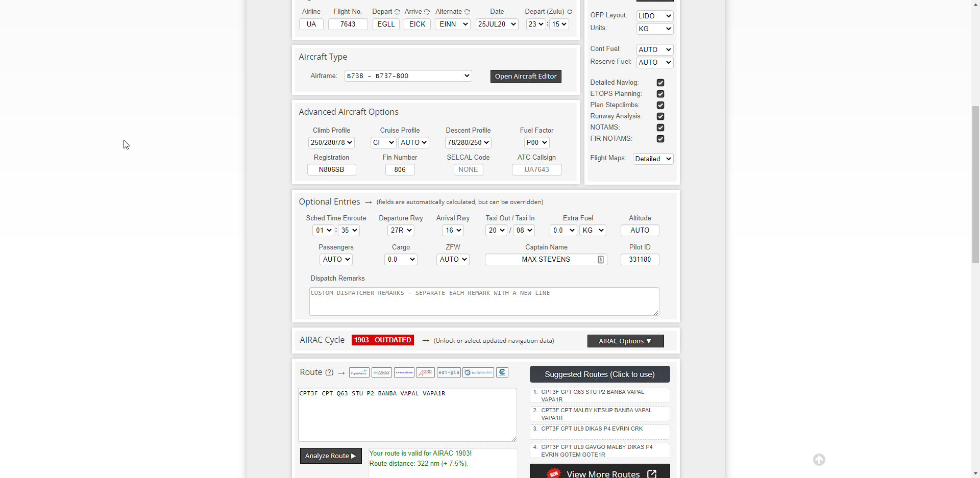Open the Departure Rwy 27R dropdown
This screenshot has height=478, width=980.
[401, 231]
